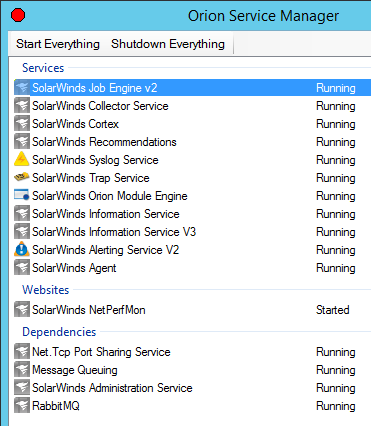371x426 pixels.
Task: Click Start Everything in the toolbar
Action: tap(58, 44)
